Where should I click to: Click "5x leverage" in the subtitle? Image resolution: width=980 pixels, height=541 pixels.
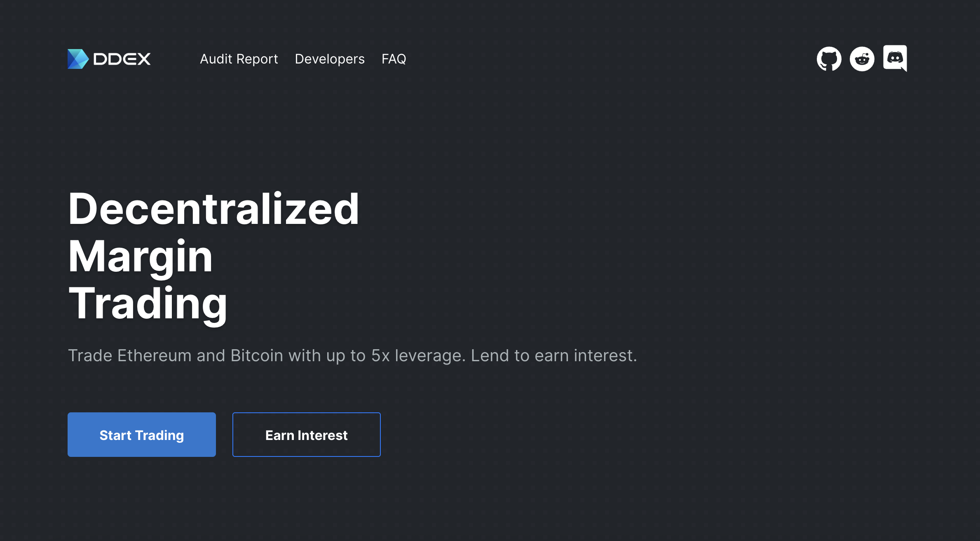coord(418,355)
